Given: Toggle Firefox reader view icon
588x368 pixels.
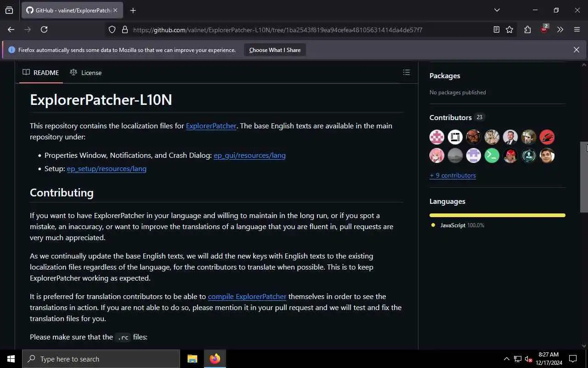Looking at the screenshot, I should [496, 29].
